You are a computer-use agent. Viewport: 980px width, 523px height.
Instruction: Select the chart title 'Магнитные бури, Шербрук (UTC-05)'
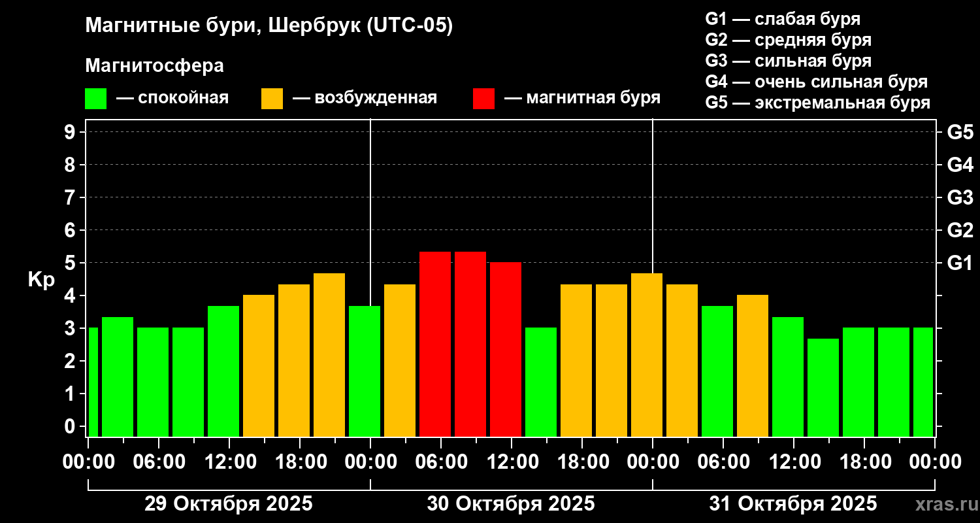269,27
